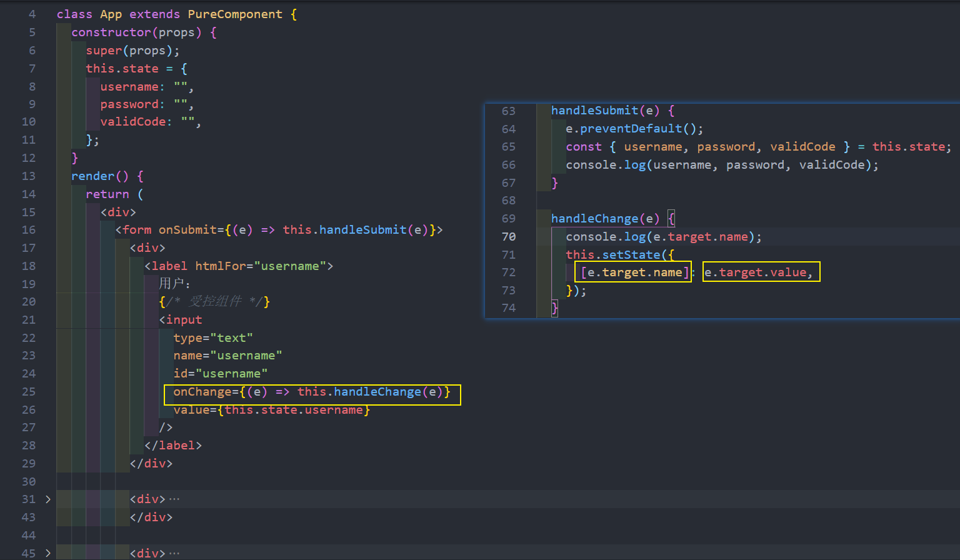The image size is (960, 560).
Task: Click 'password' state key on line 9
Action: click(x=129, y=104)
